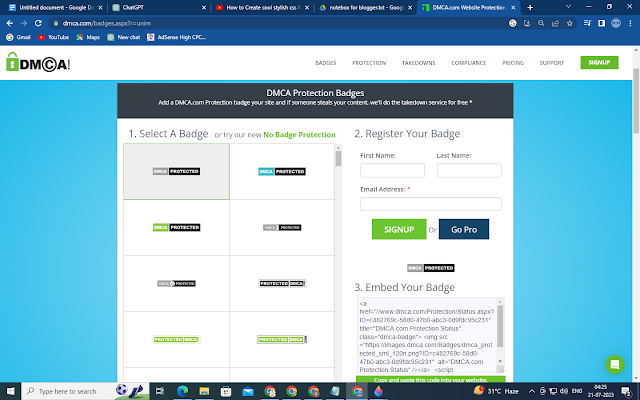Open the SUPPORT menu item
The width and height of the screenshot is (640, 400).
pos(551,63)
